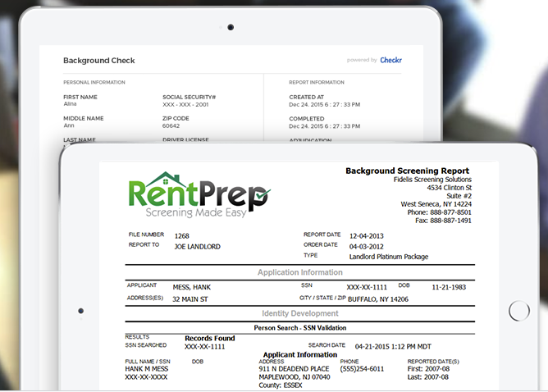Click file number value 1268
The height and width of the screenshot is (392, 548).
pos(182,236)
